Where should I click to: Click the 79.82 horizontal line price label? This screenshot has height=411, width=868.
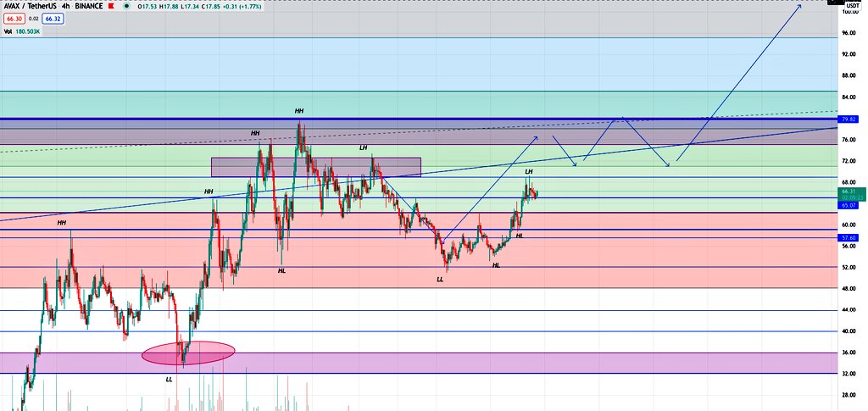click(x=849, y=119)
